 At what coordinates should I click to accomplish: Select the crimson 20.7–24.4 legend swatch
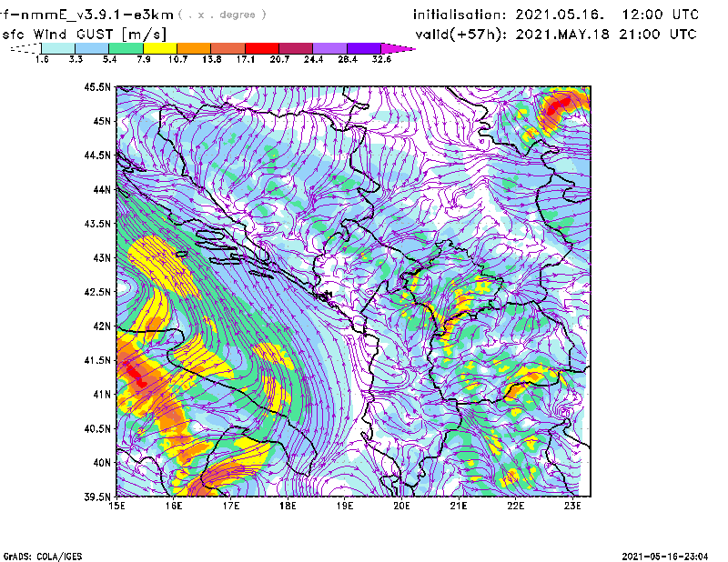[x=296, y=48]
